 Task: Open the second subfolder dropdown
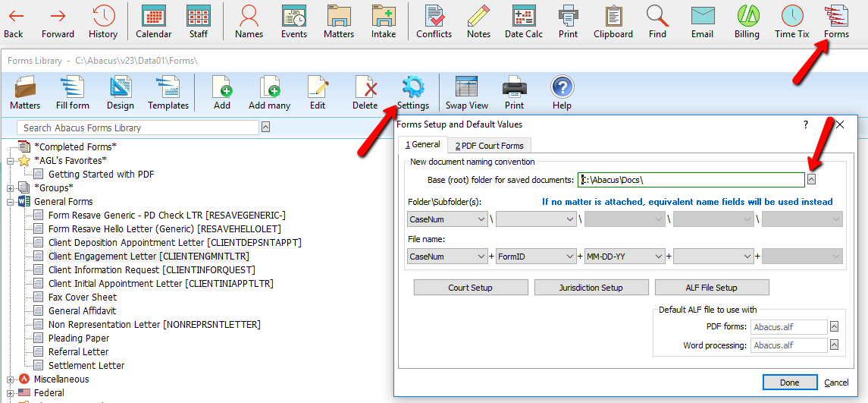click(x=536, y=219)
